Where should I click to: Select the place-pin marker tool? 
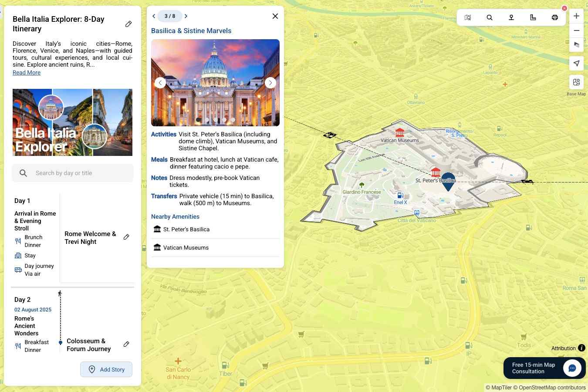point(511,17)
